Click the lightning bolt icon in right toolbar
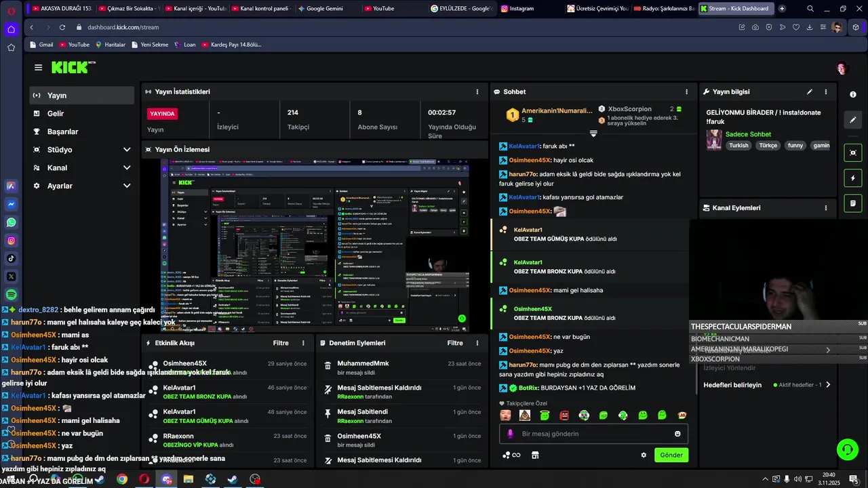Screen dimensions: 868x488 (x=853, y=178)
